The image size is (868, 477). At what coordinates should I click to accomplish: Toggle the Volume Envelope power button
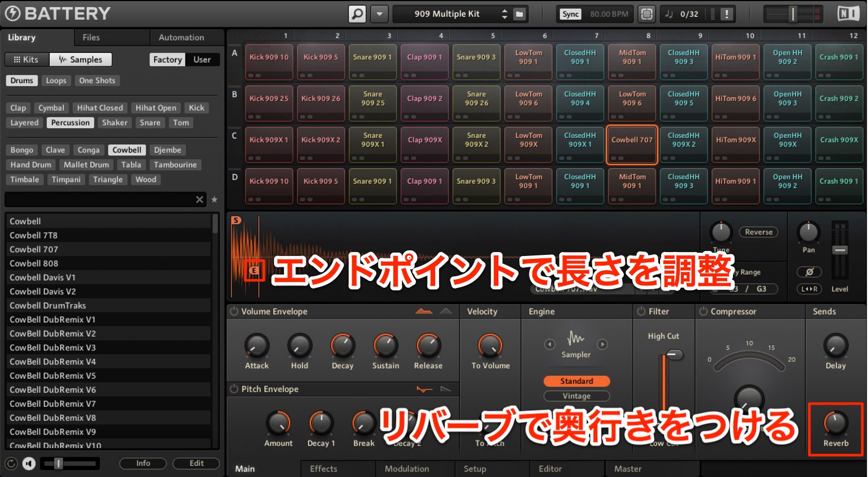point(234,311)
